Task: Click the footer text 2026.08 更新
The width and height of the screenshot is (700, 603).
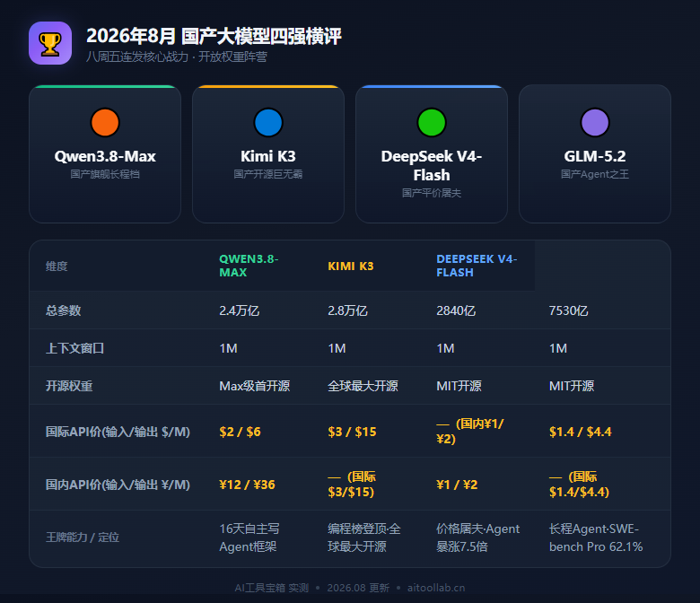Action: [358, 588]
